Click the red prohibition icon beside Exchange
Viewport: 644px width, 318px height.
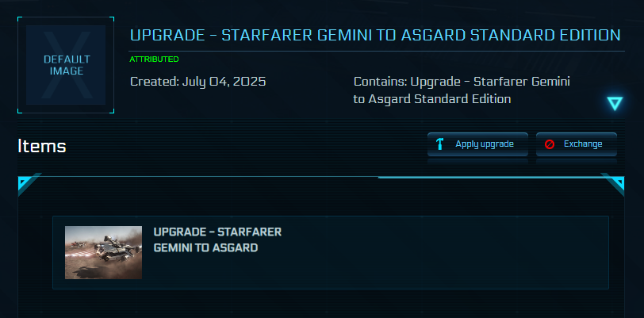click(x=549, y=144)
